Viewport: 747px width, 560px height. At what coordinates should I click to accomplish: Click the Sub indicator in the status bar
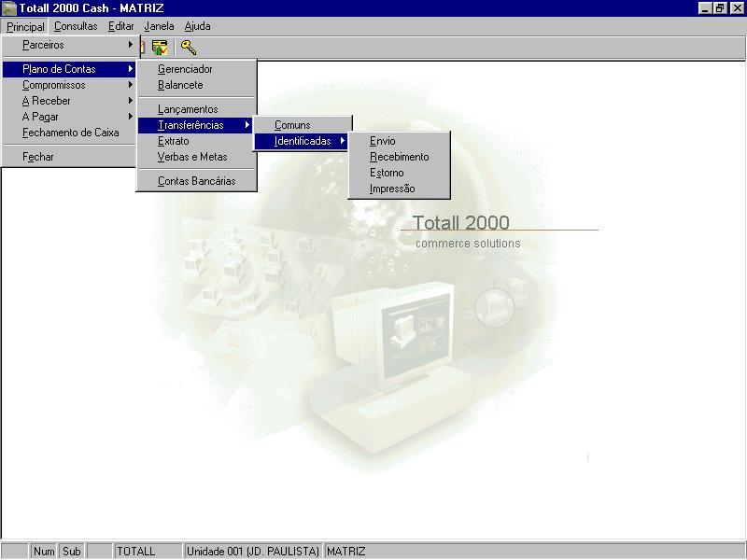(72, 552)
